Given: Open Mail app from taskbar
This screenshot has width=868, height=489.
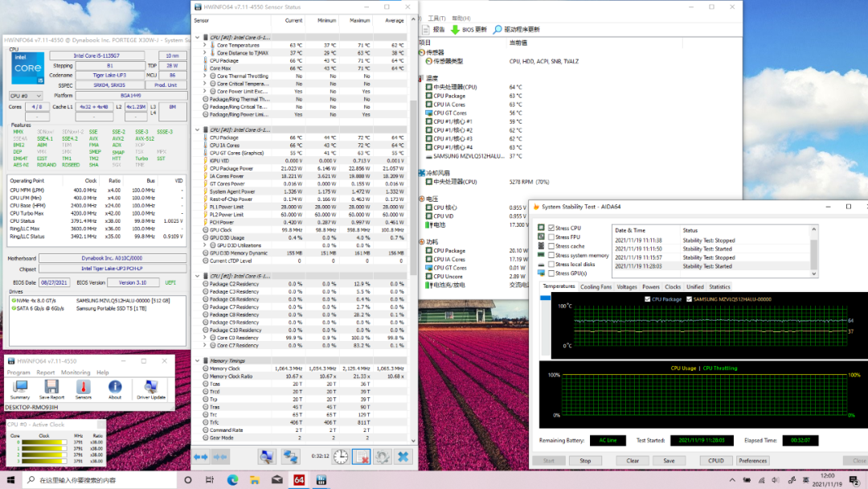Looking at the screenshot, I should coord(276,479).
